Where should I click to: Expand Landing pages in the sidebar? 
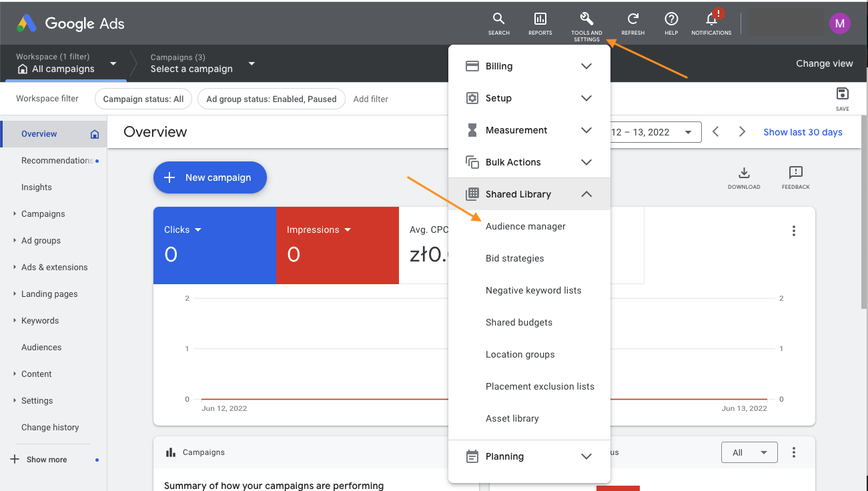pyautogui.click(x=15, y=294)
